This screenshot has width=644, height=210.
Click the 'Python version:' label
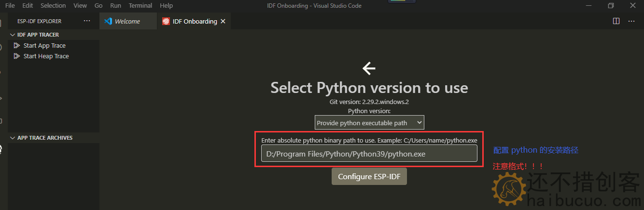(369, 111)
